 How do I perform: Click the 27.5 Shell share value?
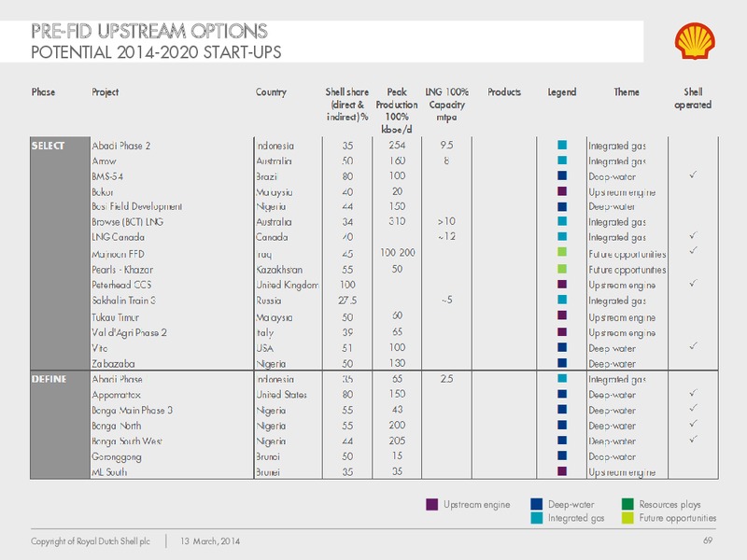(x=347, y=301)
